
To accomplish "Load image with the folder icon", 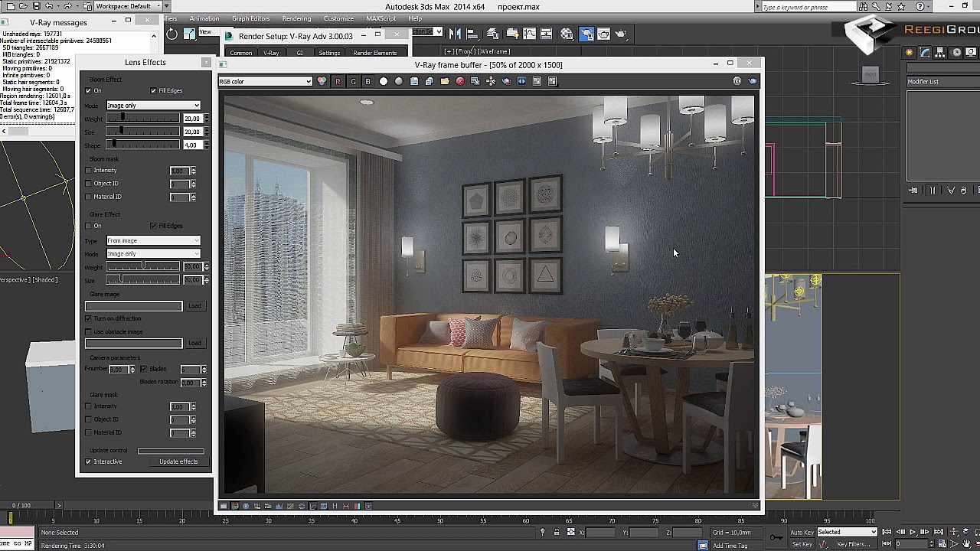I will click(x=445, y=81).
